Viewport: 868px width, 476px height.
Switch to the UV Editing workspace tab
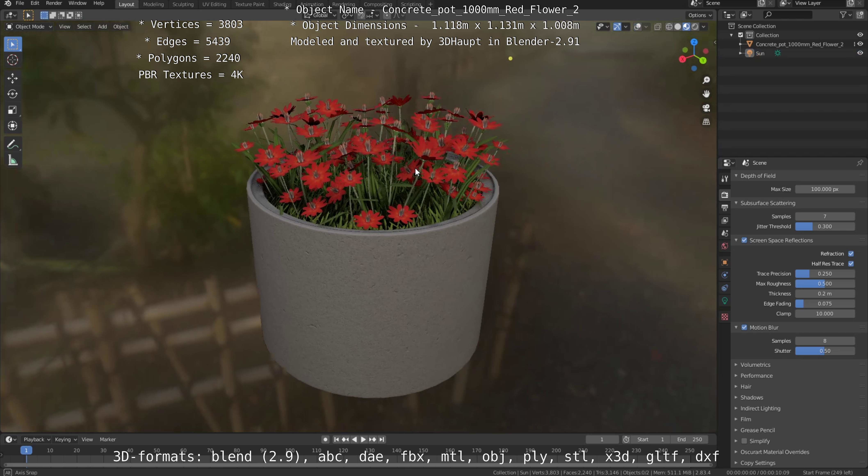214,4
